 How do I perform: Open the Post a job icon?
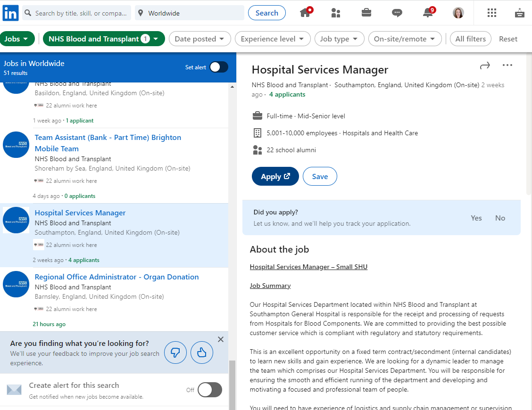(x=519, y=13)
